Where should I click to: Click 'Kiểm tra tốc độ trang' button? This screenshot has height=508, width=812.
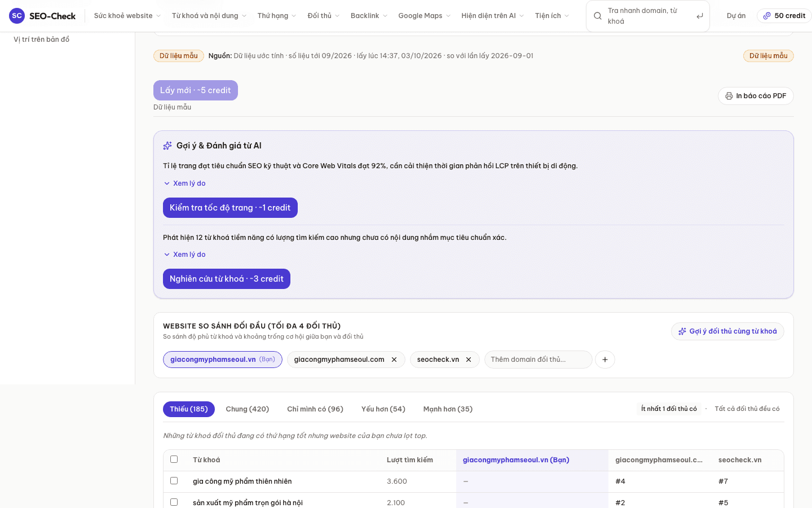click(230, 208)
